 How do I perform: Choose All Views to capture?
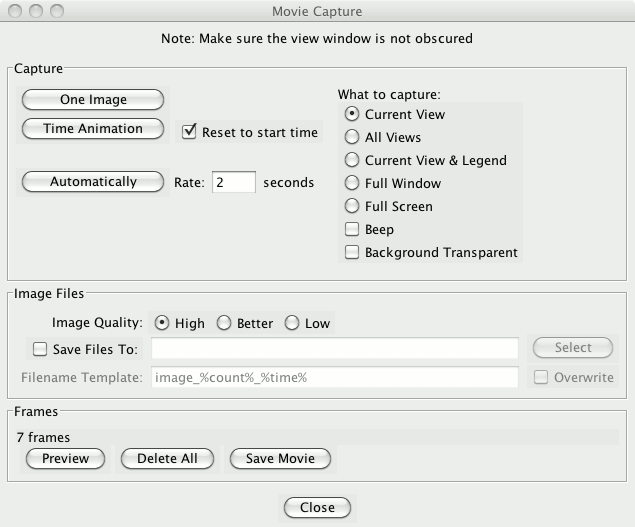pos(352,137)
